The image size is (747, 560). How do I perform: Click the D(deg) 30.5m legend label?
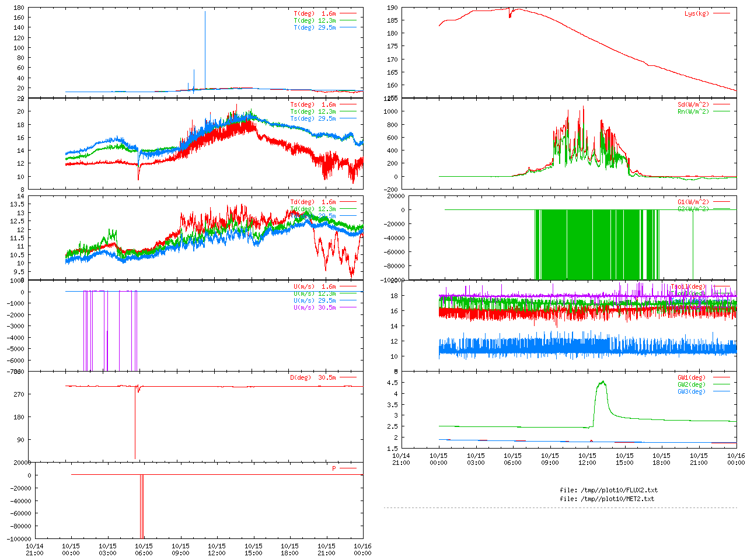pos(313,377)
